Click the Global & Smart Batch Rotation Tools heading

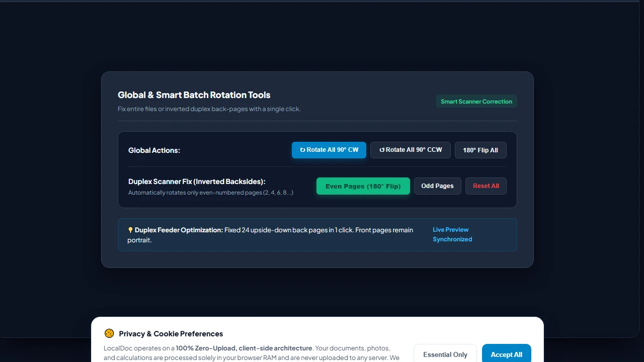click(x=194, y=95)
